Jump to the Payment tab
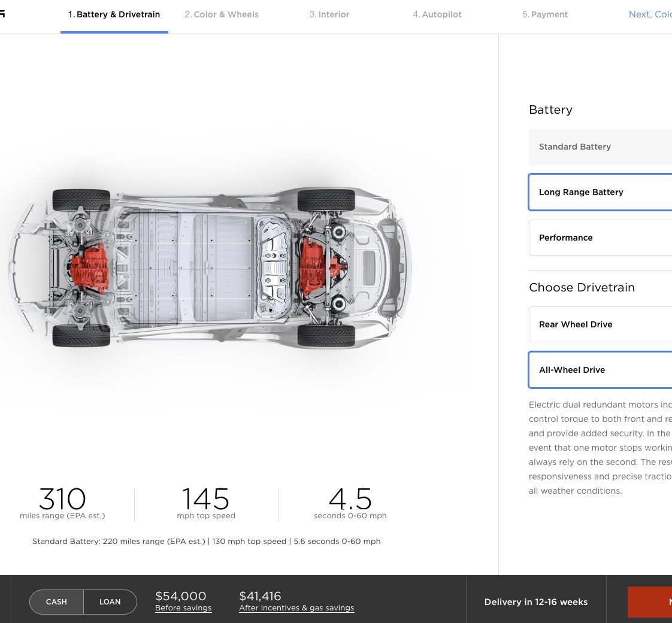672x623 pixels. tap(544, 14)
